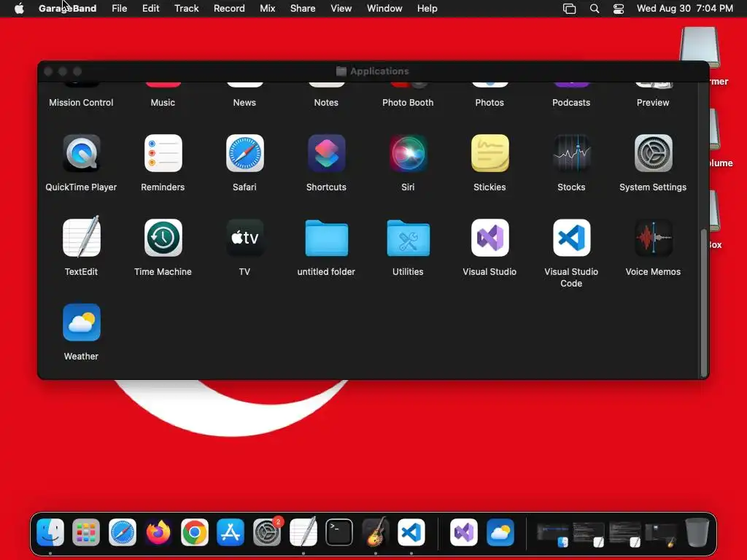
Task: Select Weather icon in Applications window
Action: [x=82, y=322]
